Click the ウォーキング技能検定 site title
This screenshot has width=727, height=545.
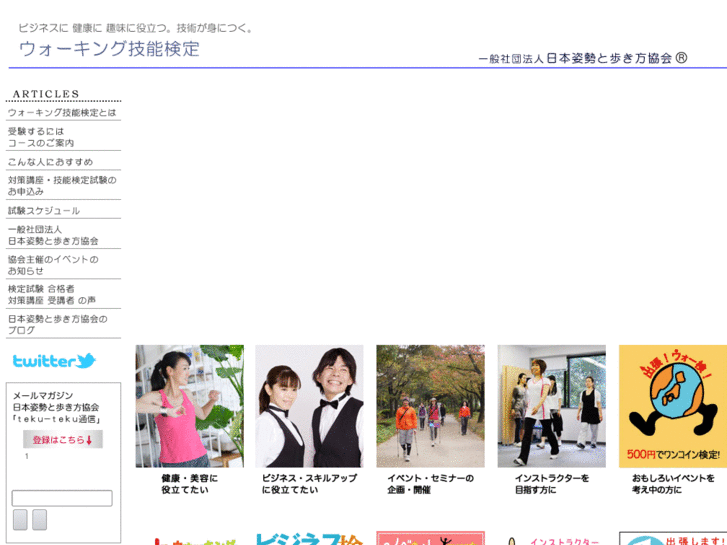[x=109, y=49]
